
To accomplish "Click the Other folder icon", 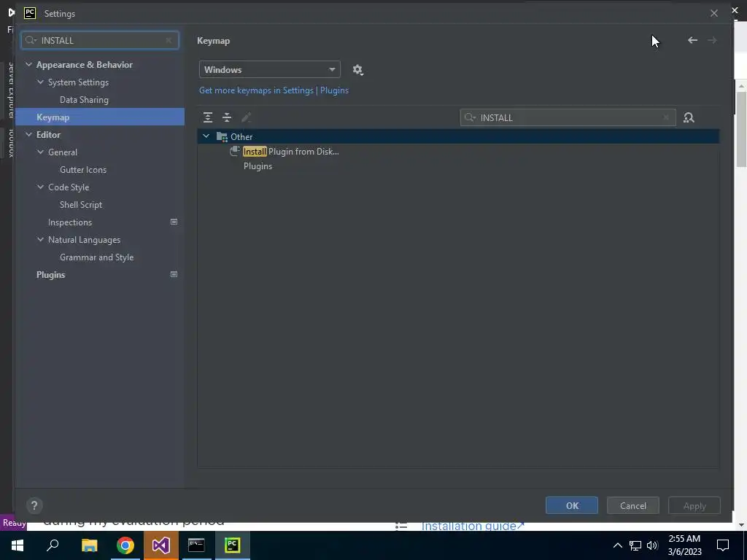I will [x=222, y=136].
